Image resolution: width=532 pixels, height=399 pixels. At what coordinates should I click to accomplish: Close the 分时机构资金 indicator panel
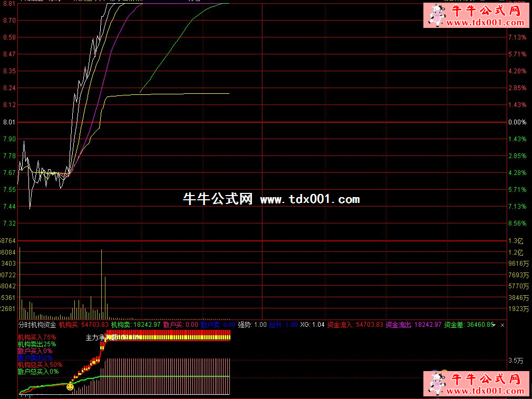(502, 325)
